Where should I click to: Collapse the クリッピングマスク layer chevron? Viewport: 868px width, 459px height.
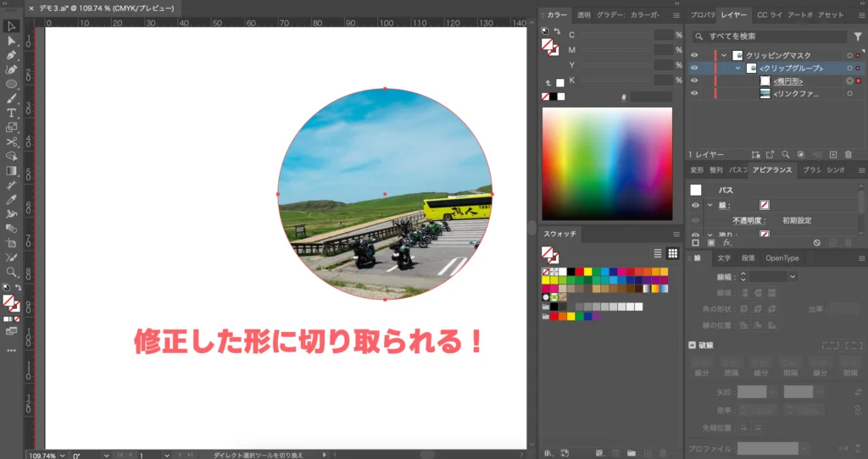[724, 55]
